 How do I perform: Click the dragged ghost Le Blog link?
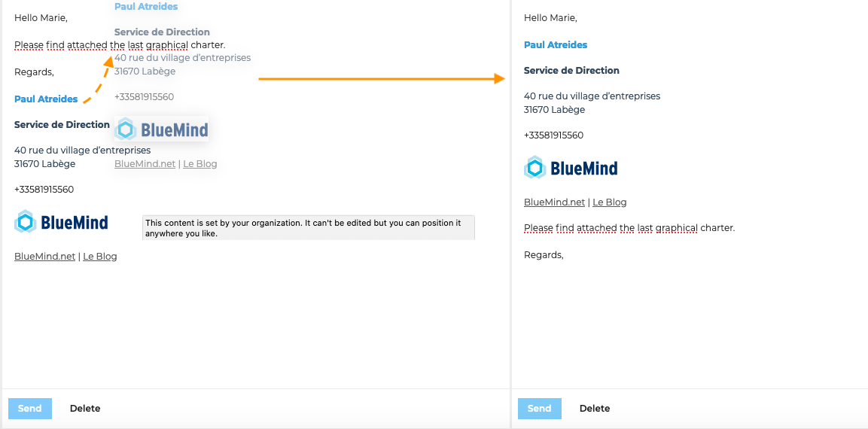(199, 164)
